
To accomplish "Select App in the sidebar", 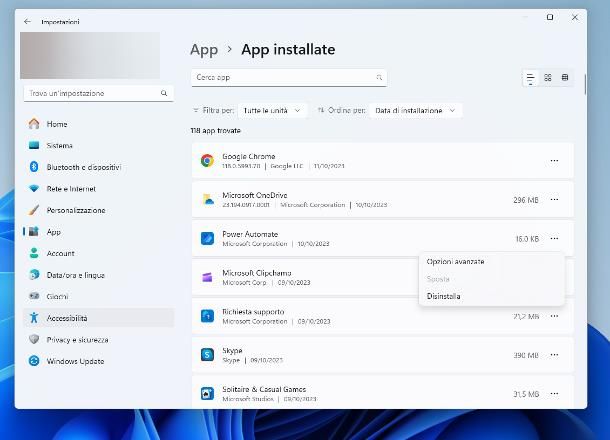I will pos(99,232).
